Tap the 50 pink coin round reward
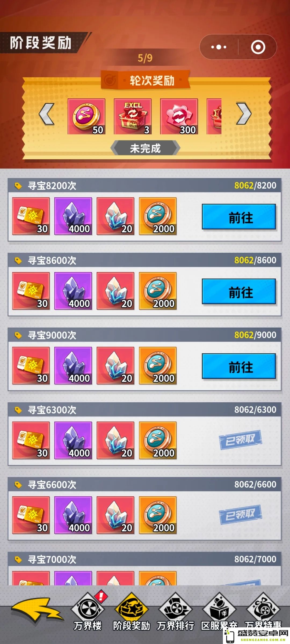Image resolution: width=290 pixels, height=644 pixels. [86, 116]
